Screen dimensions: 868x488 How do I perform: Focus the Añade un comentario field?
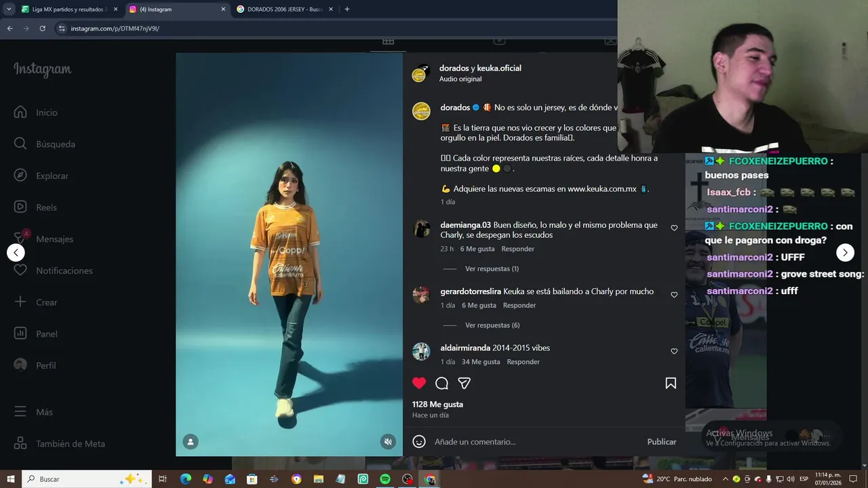click(x=536, y=442)
